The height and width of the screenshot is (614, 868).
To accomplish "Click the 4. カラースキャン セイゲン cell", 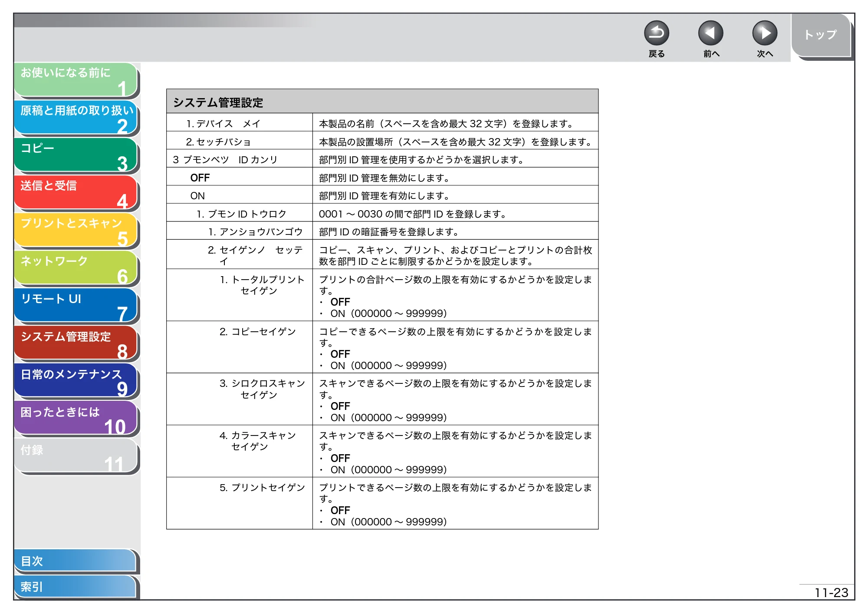I will point(240,452).
